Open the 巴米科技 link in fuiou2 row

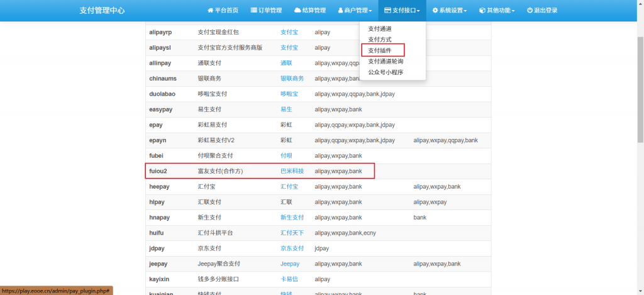292,171
